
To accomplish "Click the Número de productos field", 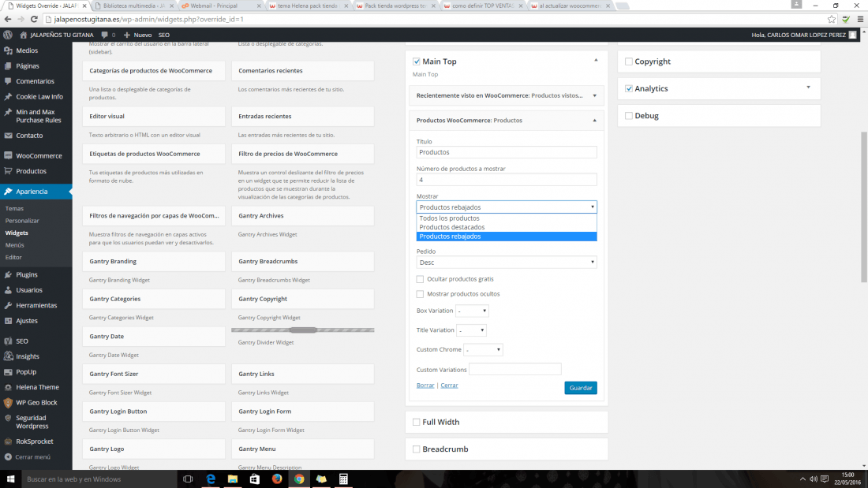I will point(507,180).
